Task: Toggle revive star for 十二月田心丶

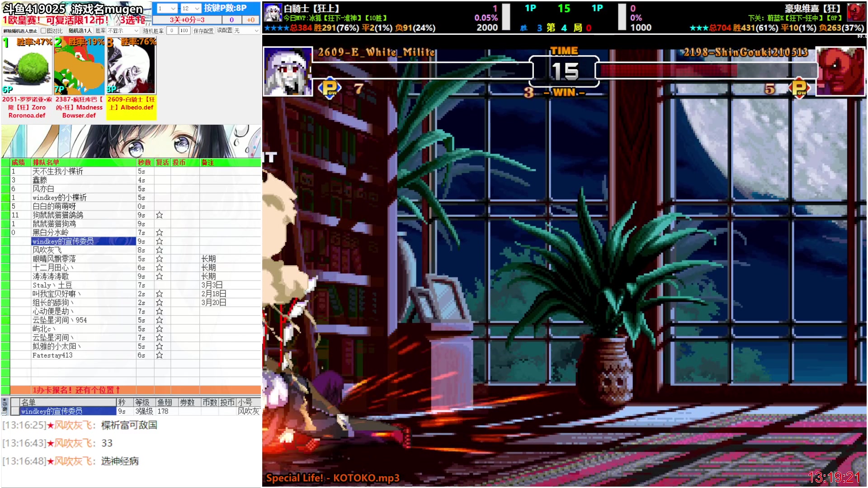Action: coord(159,267)
